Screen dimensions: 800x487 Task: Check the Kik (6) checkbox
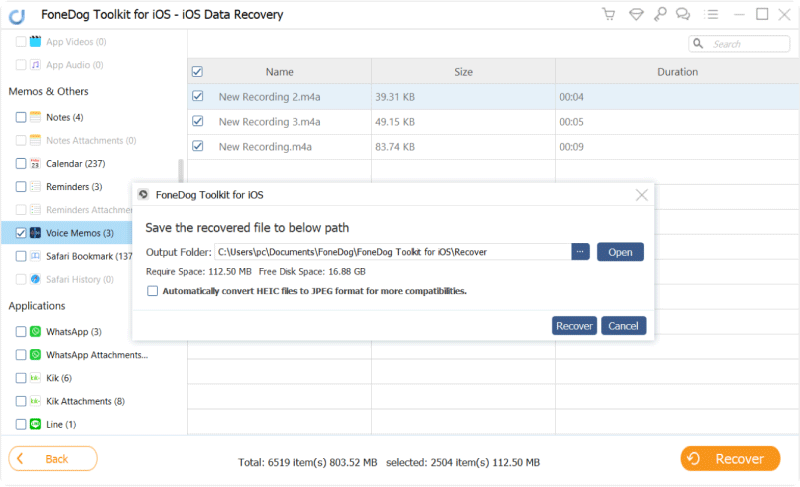coord(21,378)
